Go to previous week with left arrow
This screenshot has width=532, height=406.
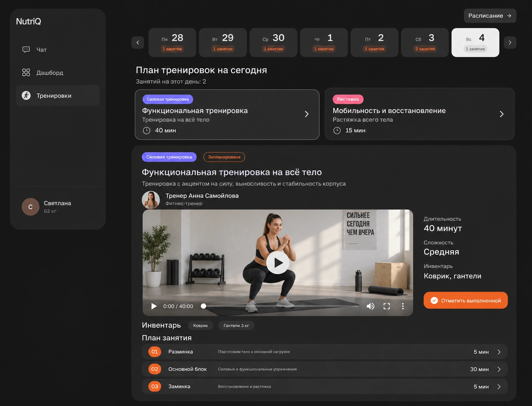[138, 43]
